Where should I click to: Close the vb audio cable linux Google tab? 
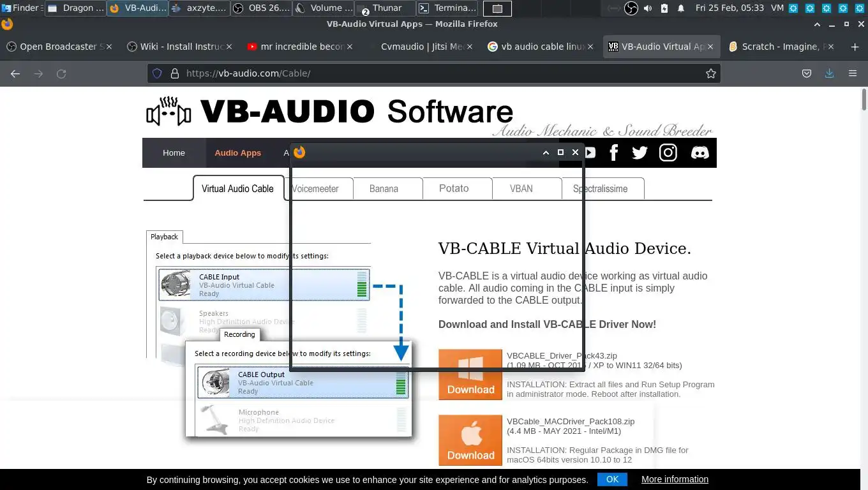click(591, 47)
